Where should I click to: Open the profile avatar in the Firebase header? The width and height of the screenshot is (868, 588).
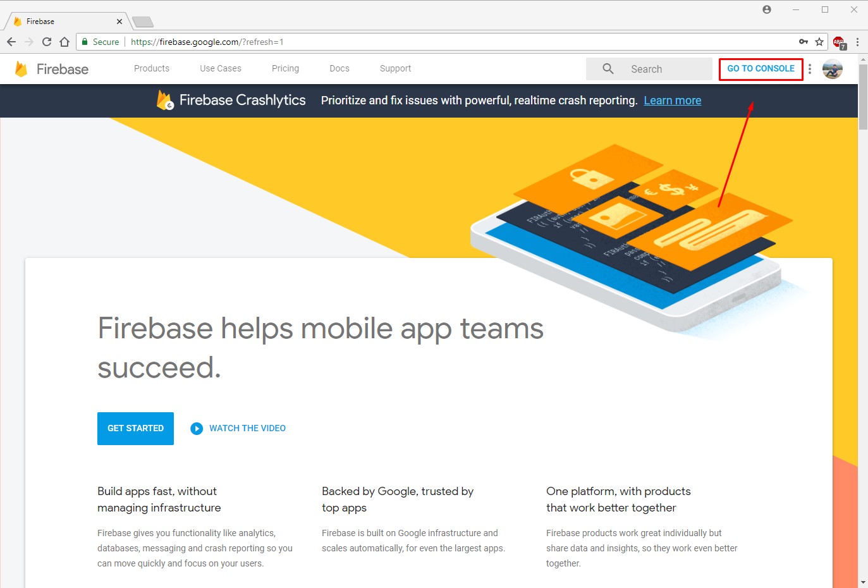pyautogui.click(x=833, y=69)
